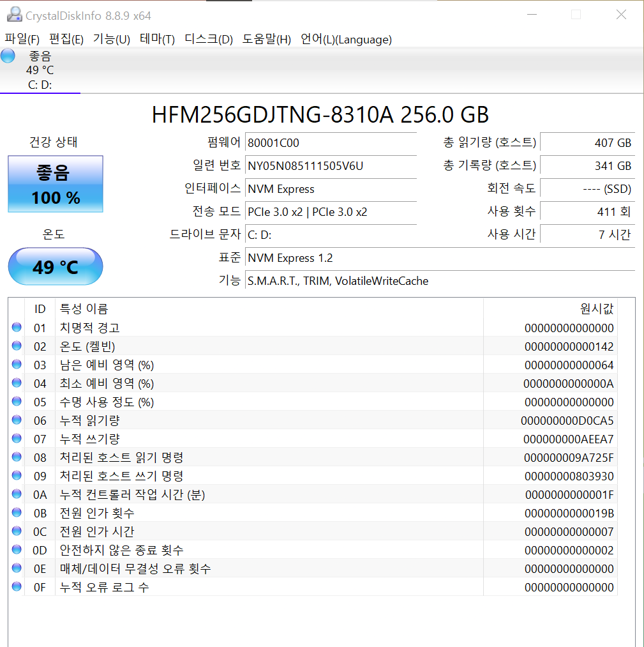The height and width of the screenshot is (647, 644).
Task: Click the features field S.M.A.R.T., TRIM
Action: (x=440, y=281)
